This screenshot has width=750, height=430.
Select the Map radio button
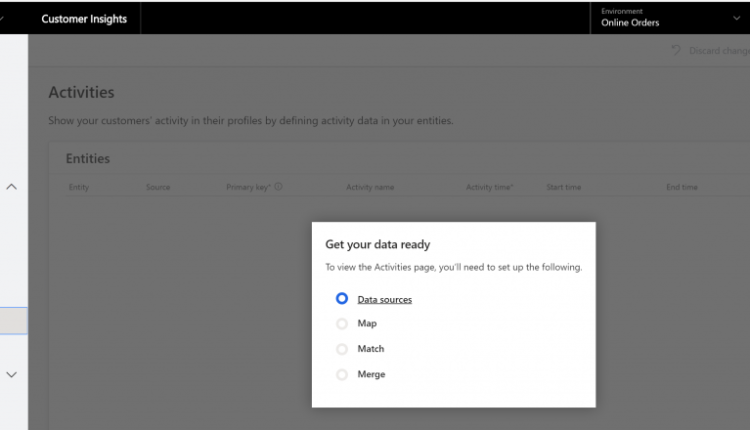click(342, 324)
